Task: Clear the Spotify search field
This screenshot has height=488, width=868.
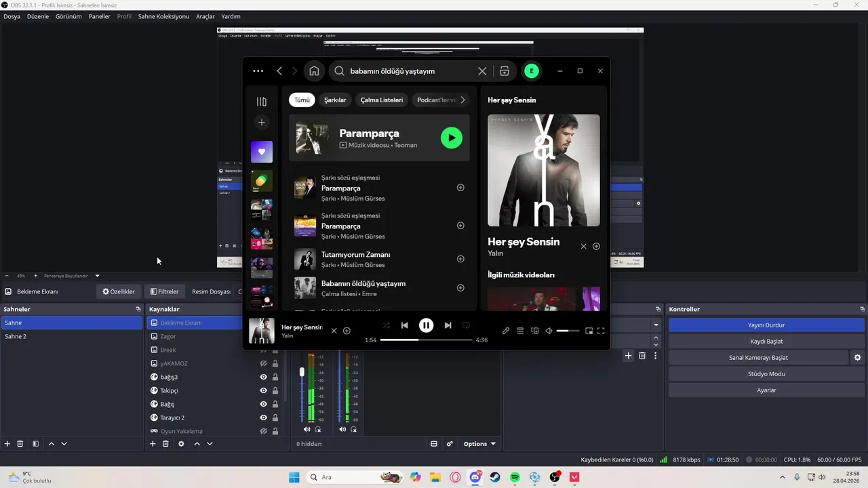Action: 482,70
